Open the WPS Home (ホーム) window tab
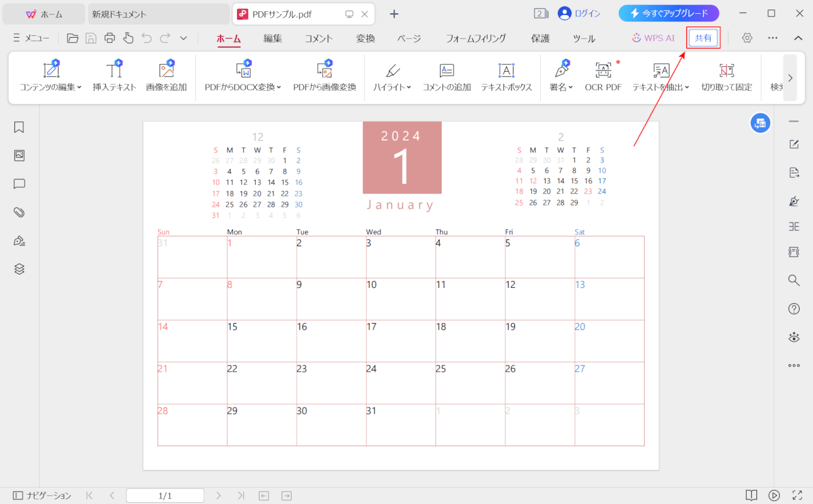The height and width of the screenshot is (504, 813). (x=44, y=14)
